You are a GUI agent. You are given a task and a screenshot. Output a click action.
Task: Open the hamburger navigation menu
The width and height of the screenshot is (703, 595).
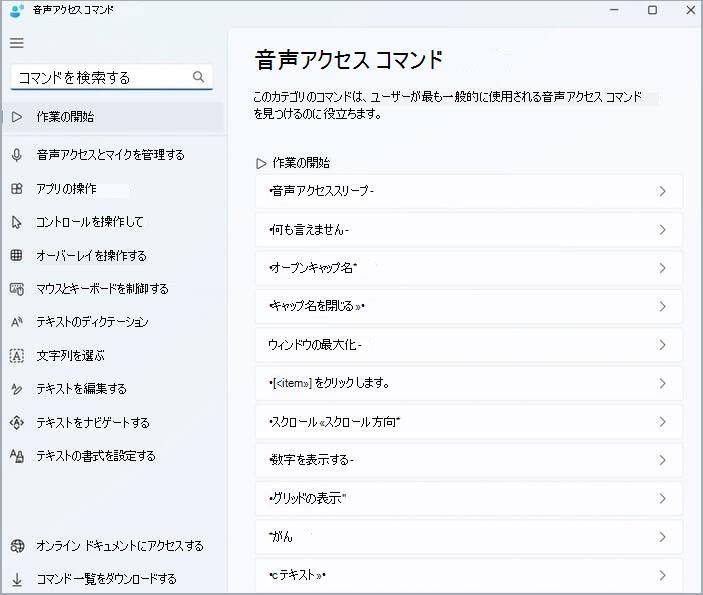coord(17,43)
